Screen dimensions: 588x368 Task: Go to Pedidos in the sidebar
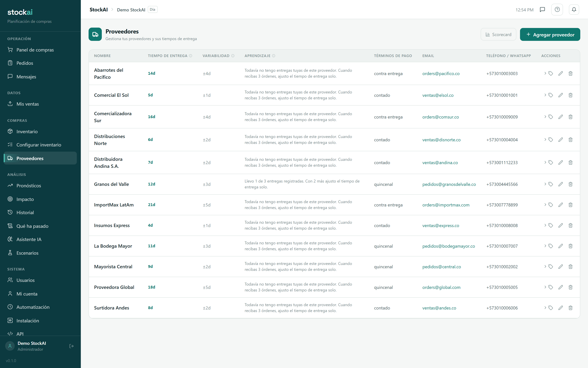pos(40,63)
